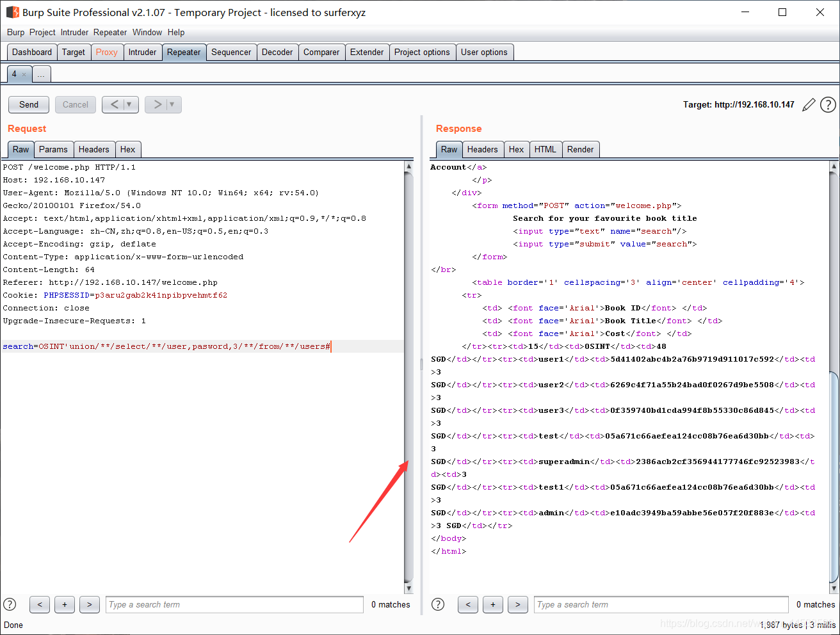Go forward to next request in history
The width and height of the screenshot is (840, 635).
[x=156, y=104]
